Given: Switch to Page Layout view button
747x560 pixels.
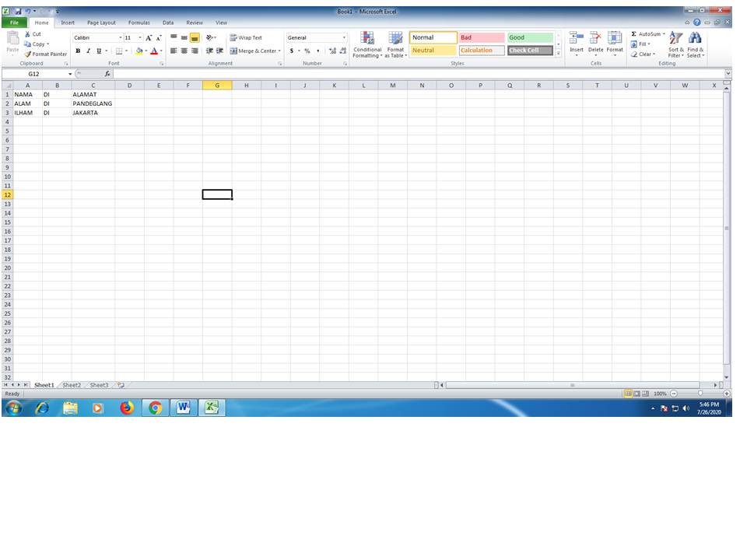Looking at the screenshot, I should pos(637,394).
